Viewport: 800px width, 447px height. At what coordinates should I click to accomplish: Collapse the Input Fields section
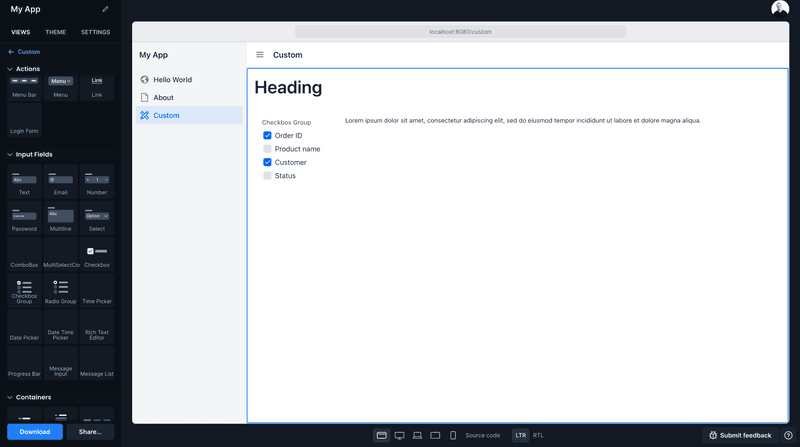[x=10, y=155]
